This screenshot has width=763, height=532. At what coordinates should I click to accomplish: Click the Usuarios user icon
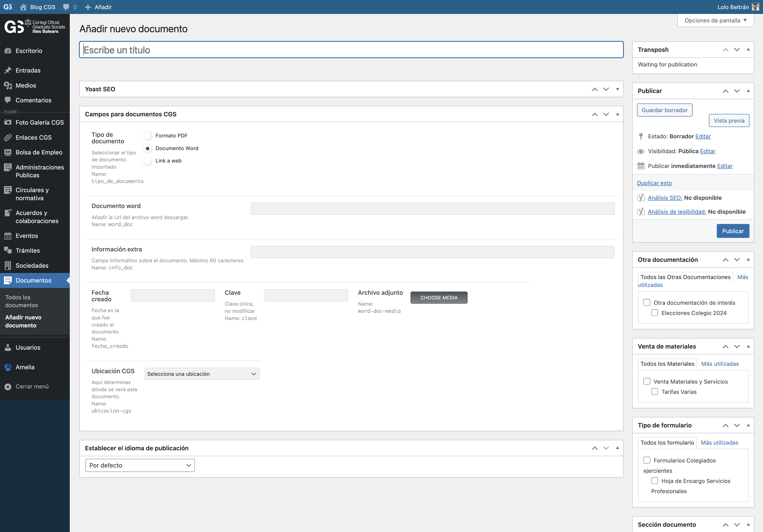pyautogui.click(x=8, y=347)
